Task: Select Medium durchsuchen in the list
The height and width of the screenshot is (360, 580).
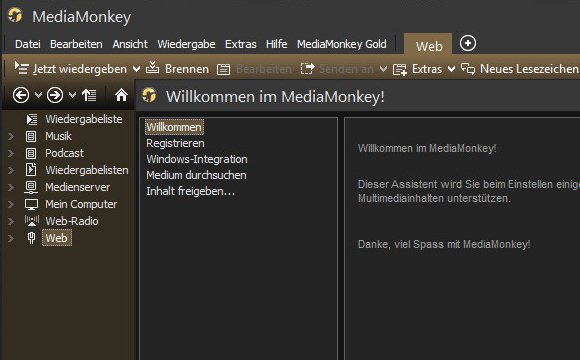Action: pyautogui.click(x=196, y=175)
